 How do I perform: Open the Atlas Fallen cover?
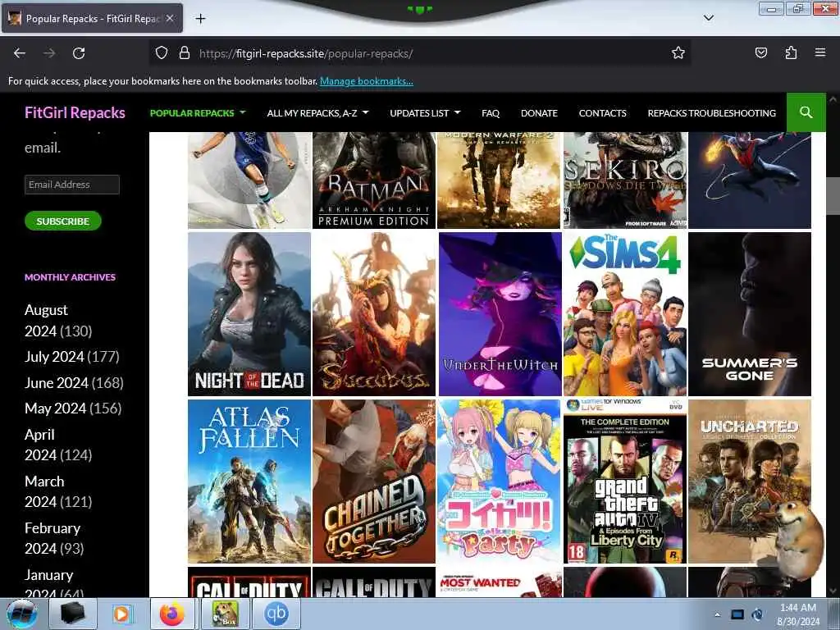click(249, 482)
